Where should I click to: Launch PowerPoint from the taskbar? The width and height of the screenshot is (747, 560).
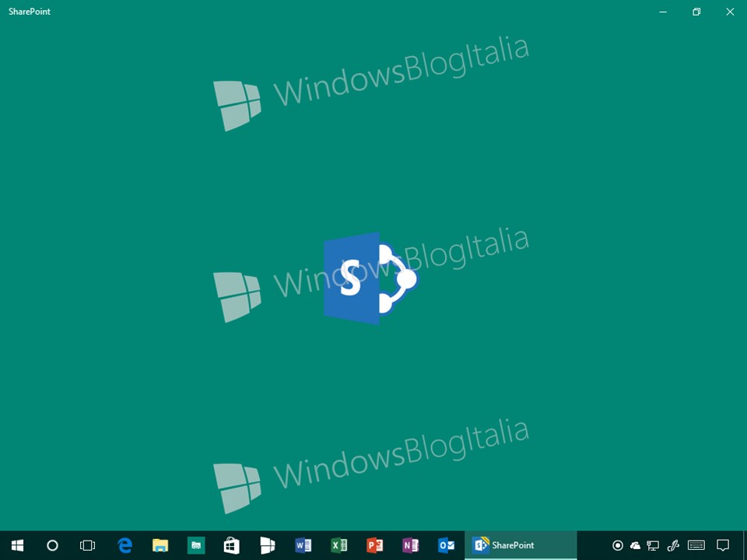click(374, 545)
